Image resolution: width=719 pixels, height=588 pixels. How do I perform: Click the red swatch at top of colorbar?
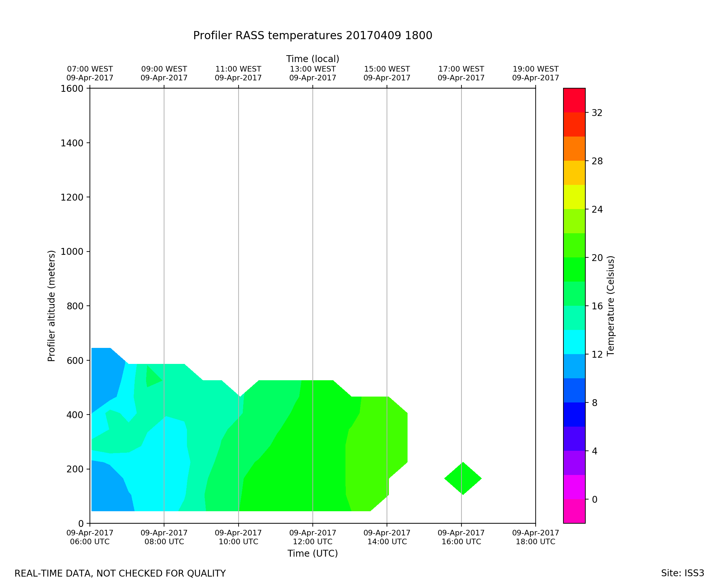click(x=574, y=100)
